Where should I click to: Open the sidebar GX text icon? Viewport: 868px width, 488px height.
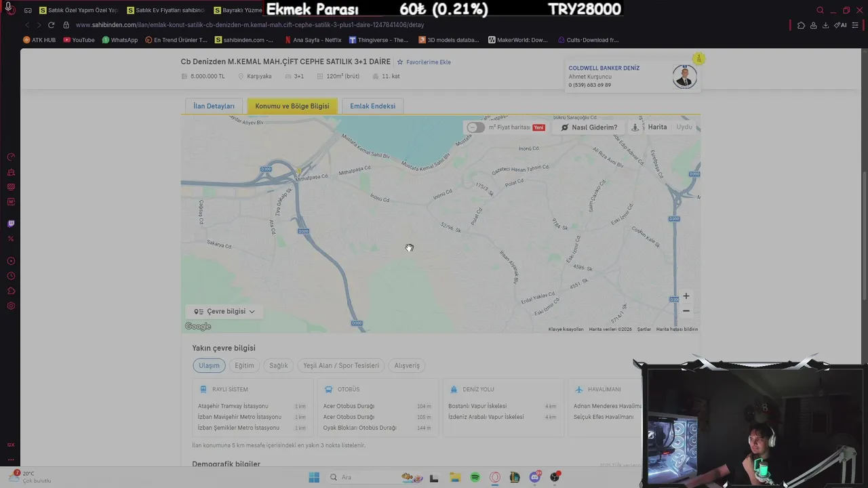(11, 445)
